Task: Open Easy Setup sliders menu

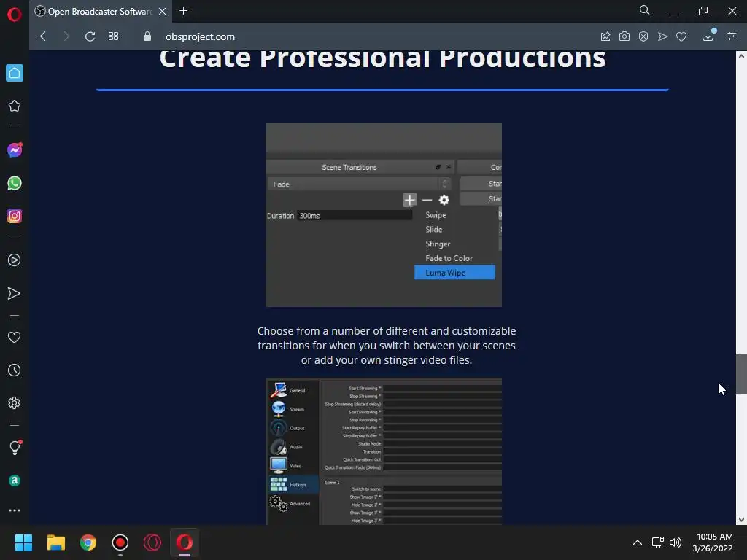Action: (x=732, y=36)
